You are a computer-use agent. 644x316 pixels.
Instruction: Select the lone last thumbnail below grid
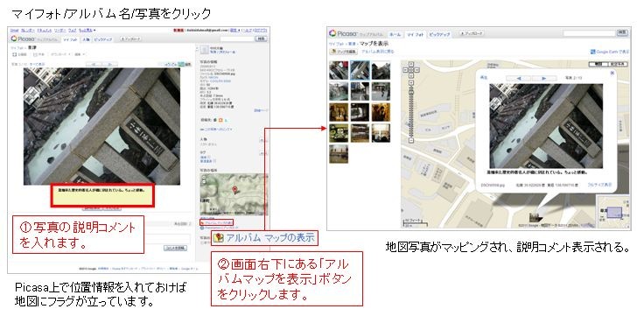339,153
